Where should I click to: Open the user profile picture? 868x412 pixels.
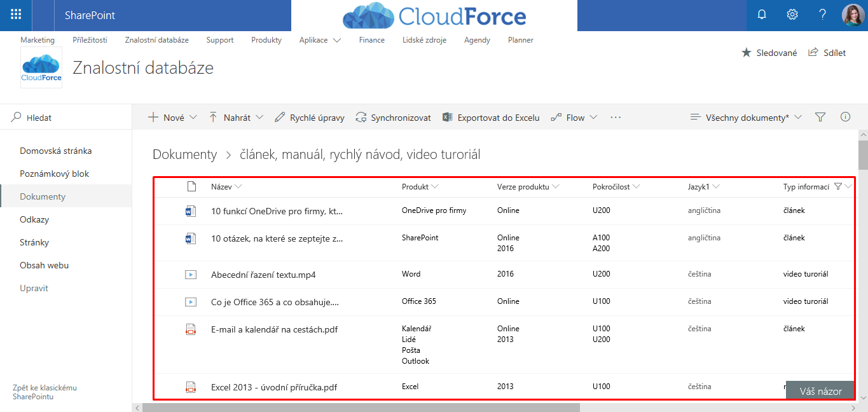[852, 15]
